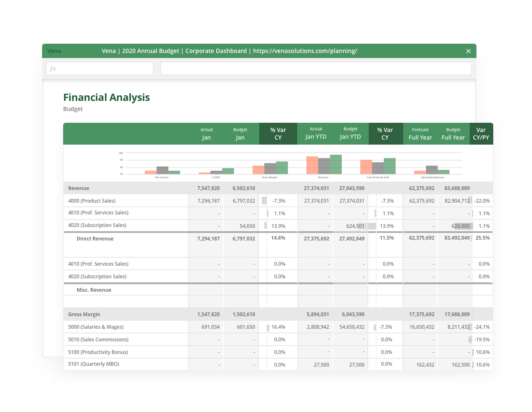Click the "Var CY/PY" header at top right
This screenshot has width=532, height=412.
481,133
